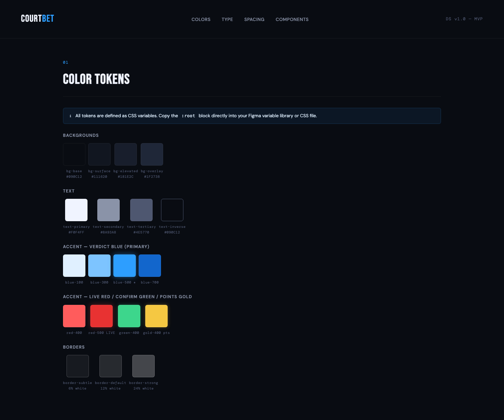Screen dimensions: 504x420
Task: Open the Colors nav link
Action: click(x=201, y=19)
